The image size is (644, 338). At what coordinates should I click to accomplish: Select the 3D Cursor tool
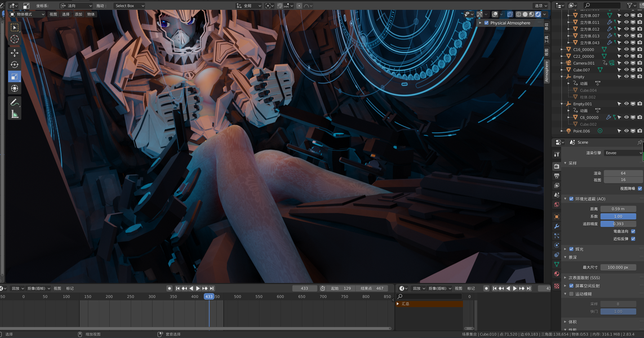click(x=15, y=39)
